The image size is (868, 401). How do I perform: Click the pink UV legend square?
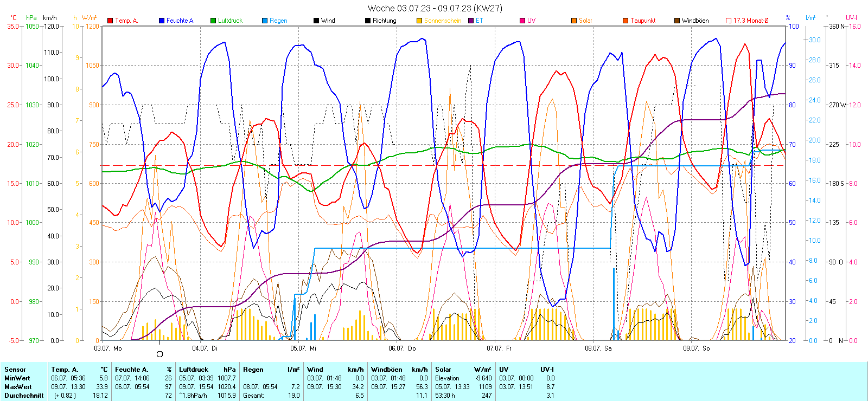tap(522, 21)
